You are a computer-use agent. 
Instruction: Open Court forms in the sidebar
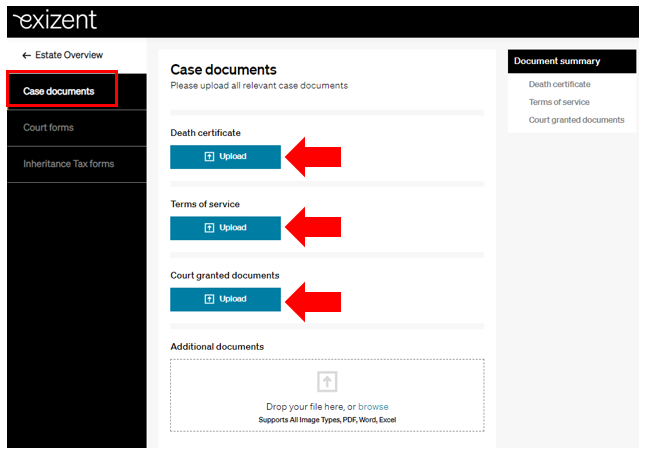pyautogui.click(x=77, y=128)
